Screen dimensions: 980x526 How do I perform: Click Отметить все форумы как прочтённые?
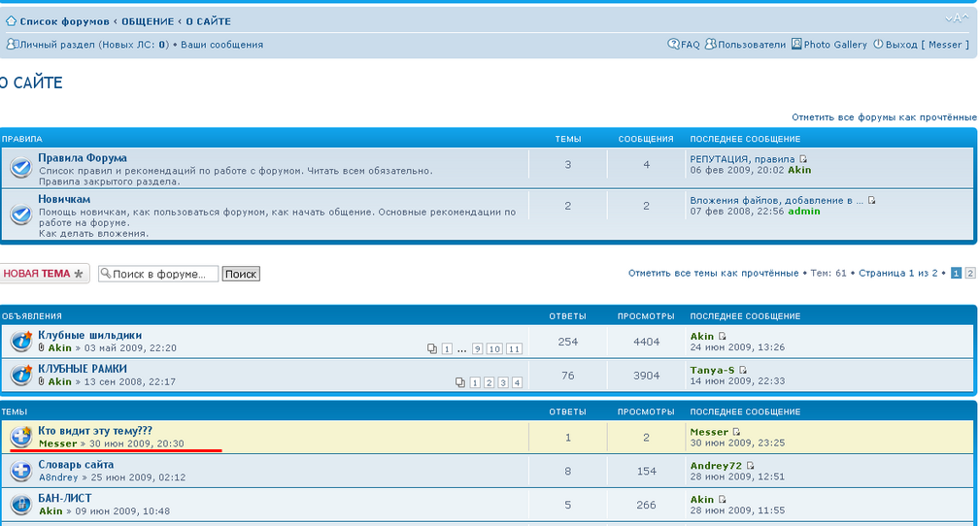[884, 116]
